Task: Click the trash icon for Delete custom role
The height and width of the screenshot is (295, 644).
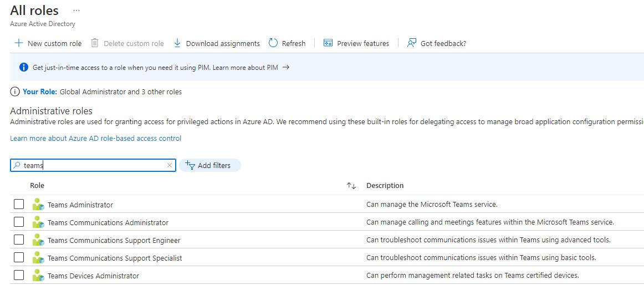Action: 95,43
